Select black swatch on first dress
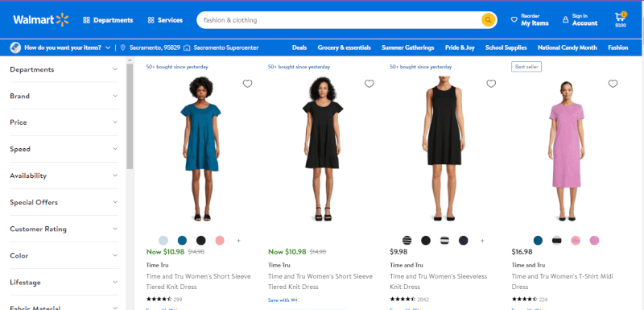The width and height of the screenshot is (644, 310). click(x=200, y=241)
